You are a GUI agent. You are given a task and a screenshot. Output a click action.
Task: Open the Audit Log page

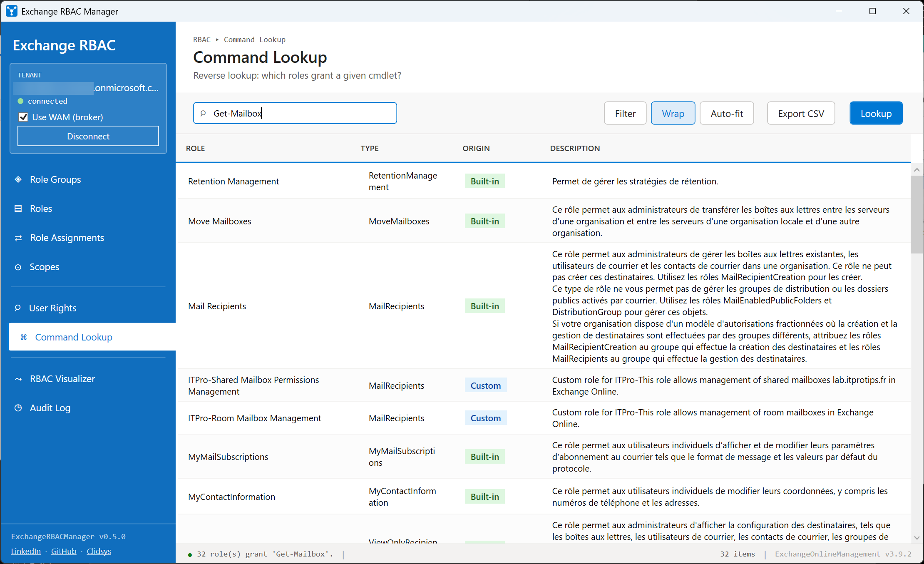(50, 408)
